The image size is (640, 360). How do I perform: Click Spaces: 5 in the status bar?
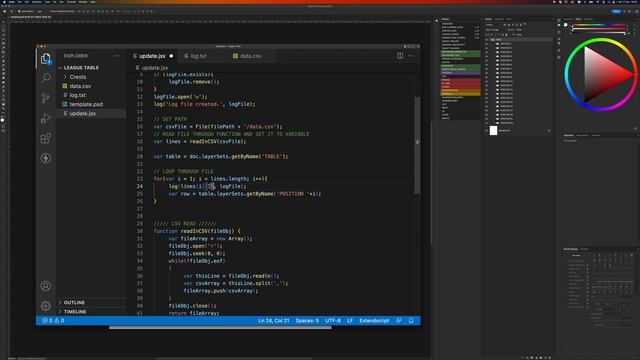click(307, 321)
